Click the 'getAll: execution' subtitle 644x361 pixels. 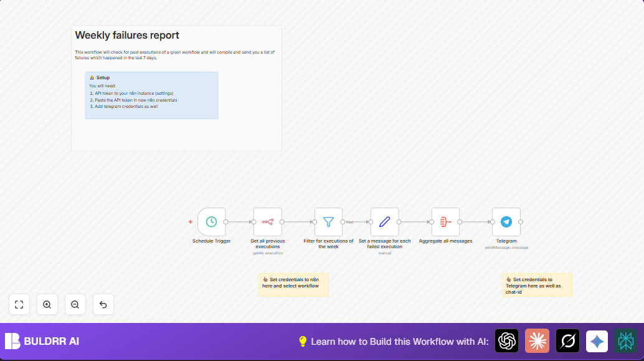pos(267,253)
